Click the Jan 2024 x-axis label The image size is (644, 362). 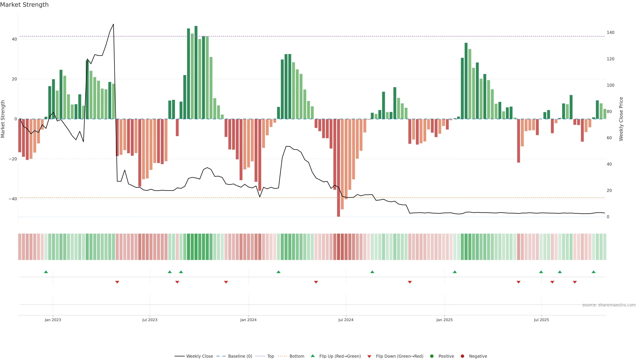pyautogui.click(x=248, y=320)
